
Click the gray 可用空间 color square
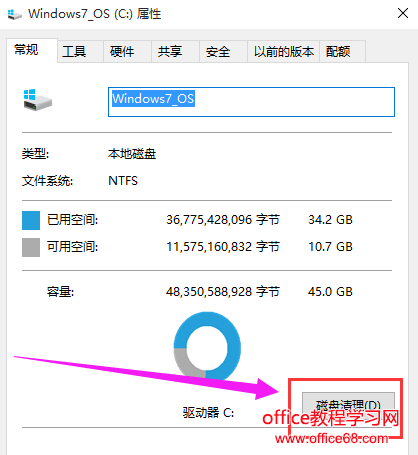coord(31,247)
